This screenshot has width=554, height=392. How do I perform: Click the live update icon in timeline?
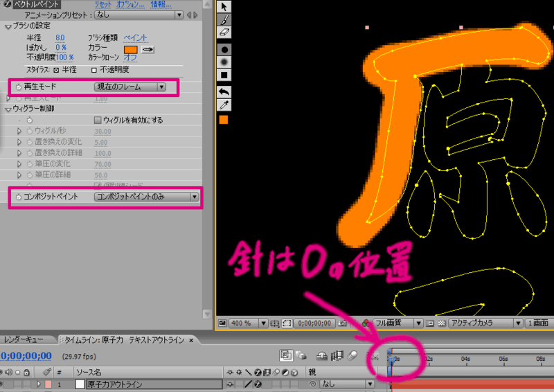[x=286, y=355]
